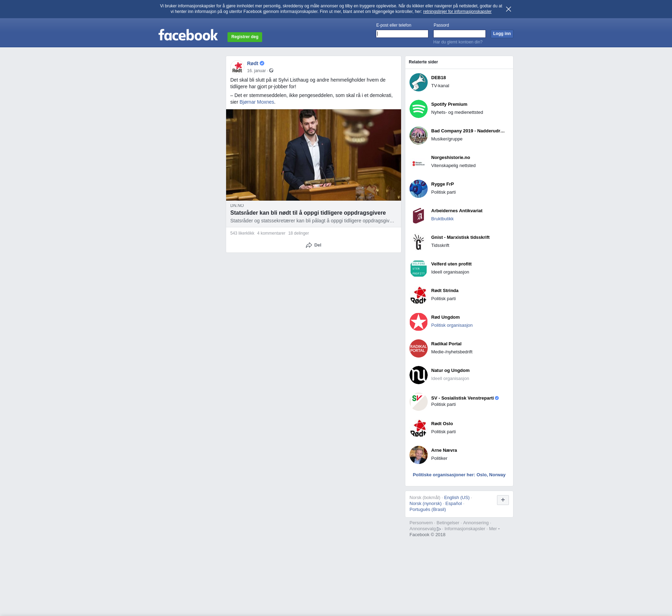Open Har du glemt kontoen din link
Viewport: 672px width, 616px height.
458,42
